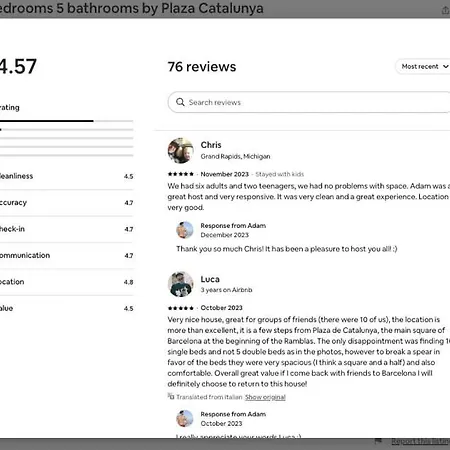Image resolution: width=450 pixels, height=450 pixels.
Task: Select the top rating distribution bar
Action: [x=67, y=121]
